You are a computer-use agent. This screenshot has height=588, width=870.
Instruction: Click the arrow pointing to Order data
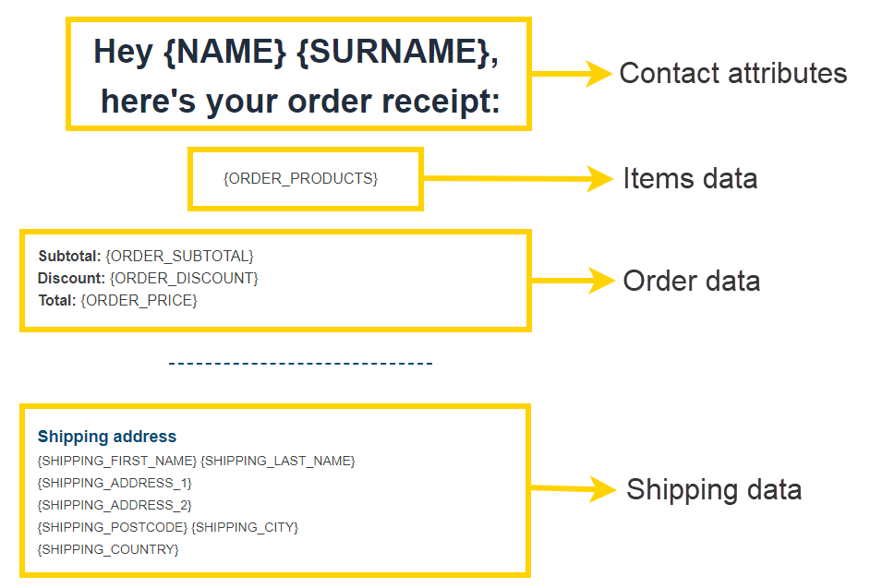point(573,281)
